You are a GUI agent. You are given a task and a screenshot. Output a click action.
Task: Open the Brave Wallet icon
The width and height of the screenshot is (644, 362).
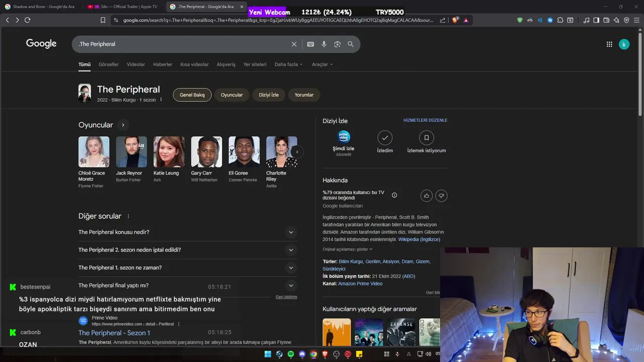coord(606,20)
